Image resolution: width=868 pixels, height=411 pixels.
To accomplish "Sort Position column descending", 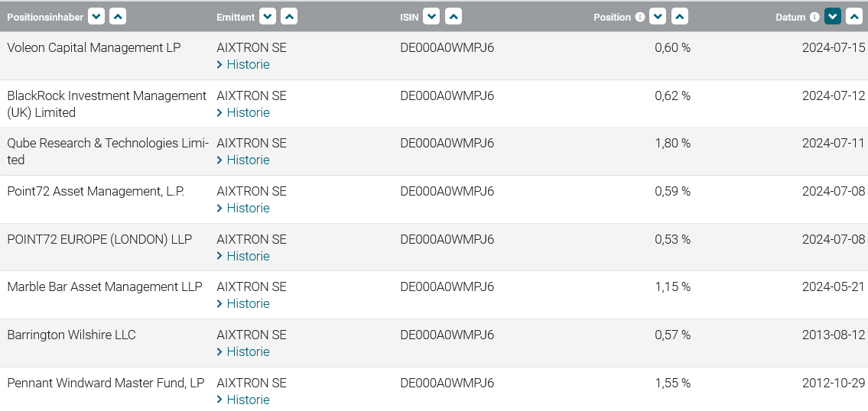I will point(658,17).
